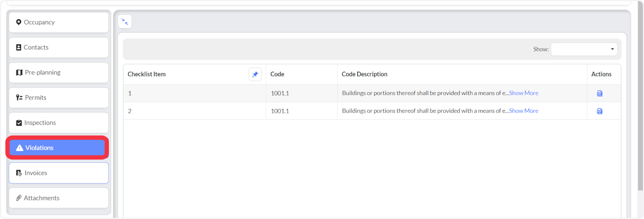Open the Occupancy tab
This screenshot has height=219, width=644.
(x=58, y=22)
